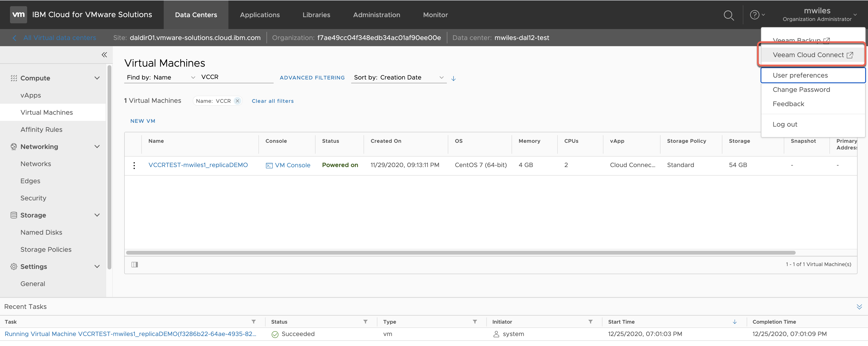
Task: Open the Find by Name dropdown
Action: tap(160, 78)
